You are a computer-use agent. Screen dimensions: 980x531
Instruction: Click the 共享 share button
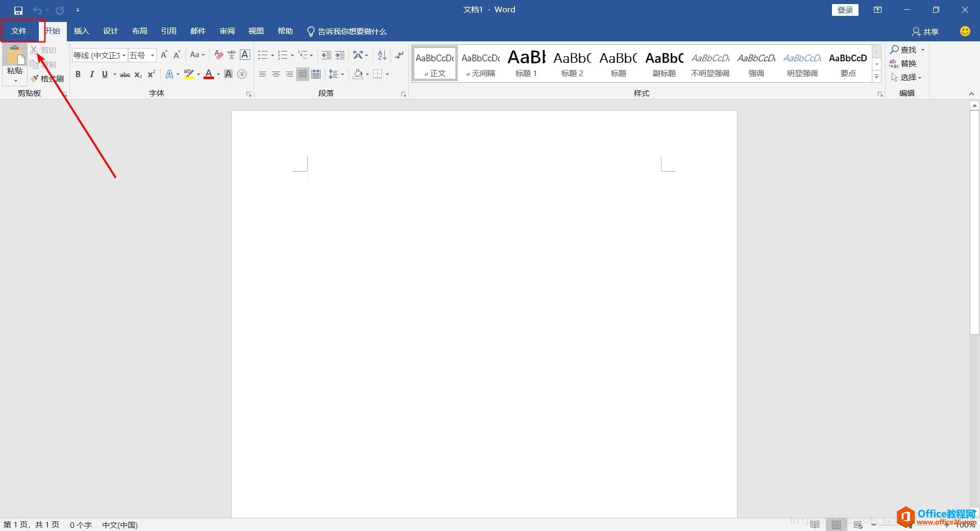(x=925, y=32)
